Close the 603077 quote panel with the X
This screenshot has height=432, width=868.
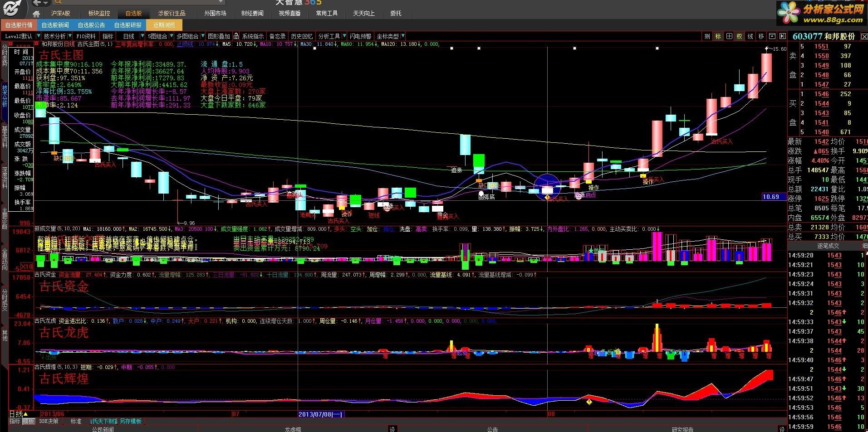[x=863, y=36]
